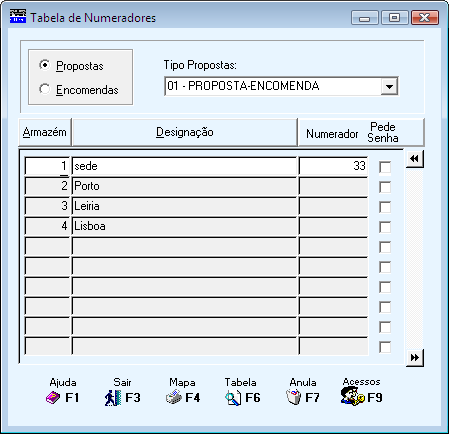Click the forward double-arrow at list bottom
Viewport: 449px width, 434px height.
tap(415, 358)
